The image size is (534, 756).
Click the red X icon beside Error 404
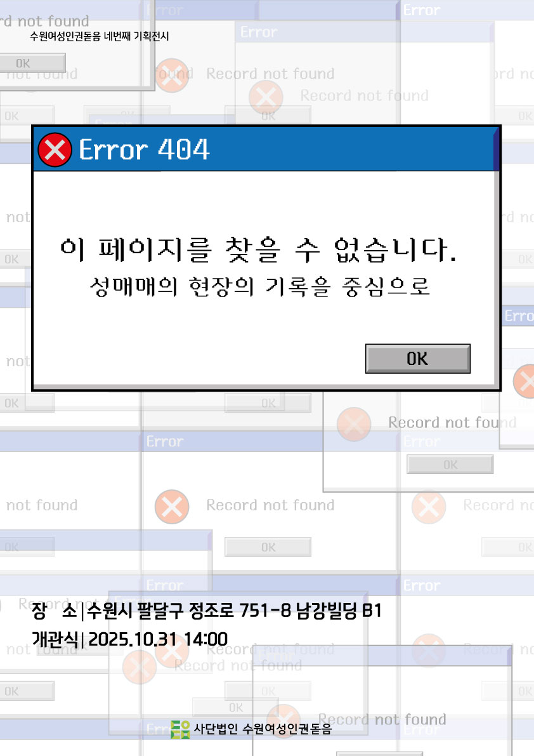click(55, 150)
